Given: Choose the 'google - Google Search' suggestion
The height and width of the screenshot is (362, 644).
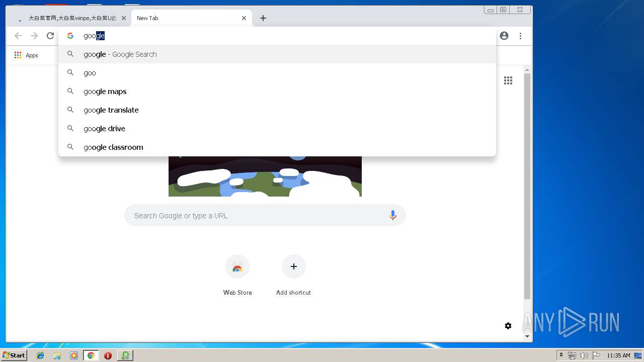Looking at the screenshot, I should (x=277, y=54).
